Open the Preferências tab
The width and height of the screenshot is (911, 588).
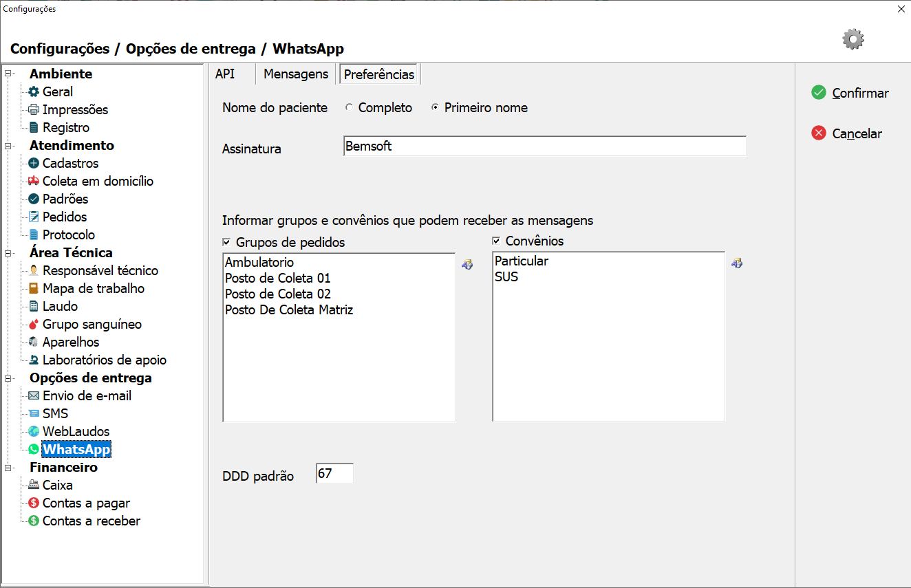coord(379,74)
